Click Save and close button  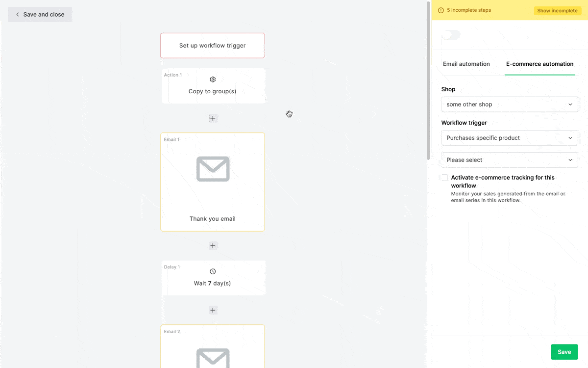pos(40,15)
